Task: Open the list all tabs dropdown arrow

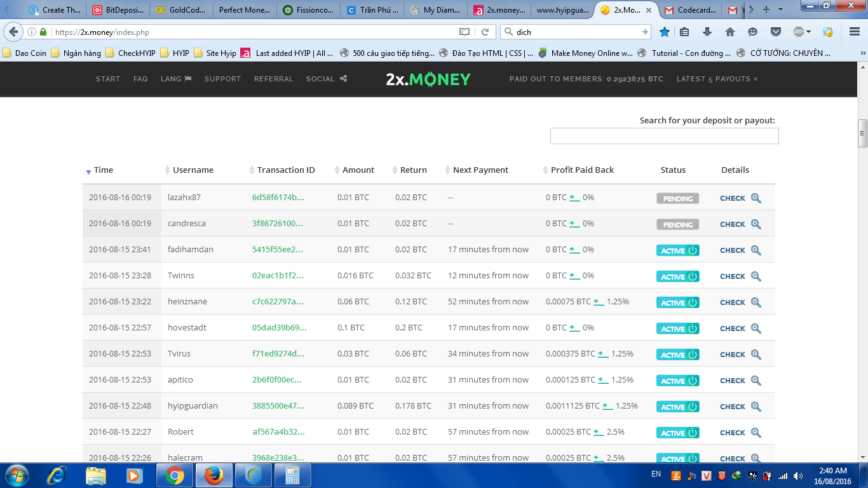Action: (781, 10)
